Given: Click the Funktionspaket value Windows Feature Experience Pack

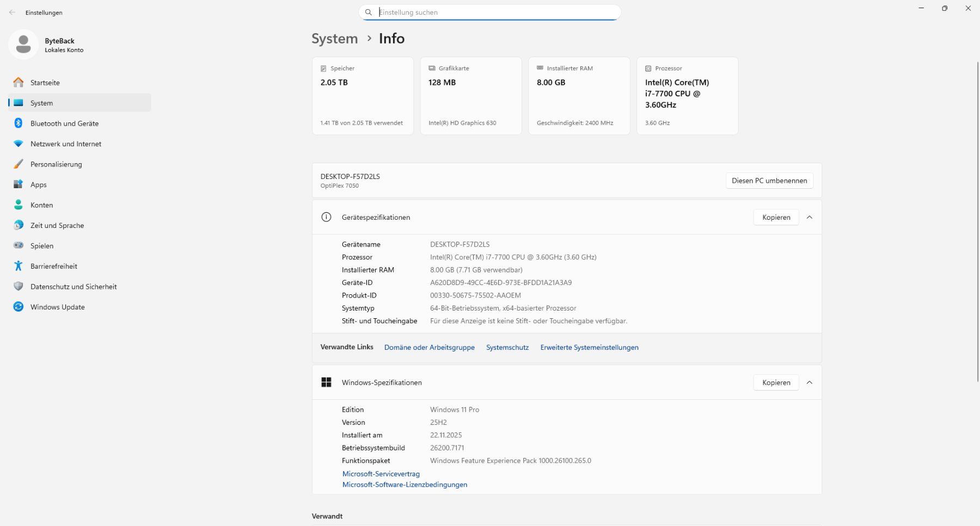Looking at the screenshot, I should click(x=511, y=461).
